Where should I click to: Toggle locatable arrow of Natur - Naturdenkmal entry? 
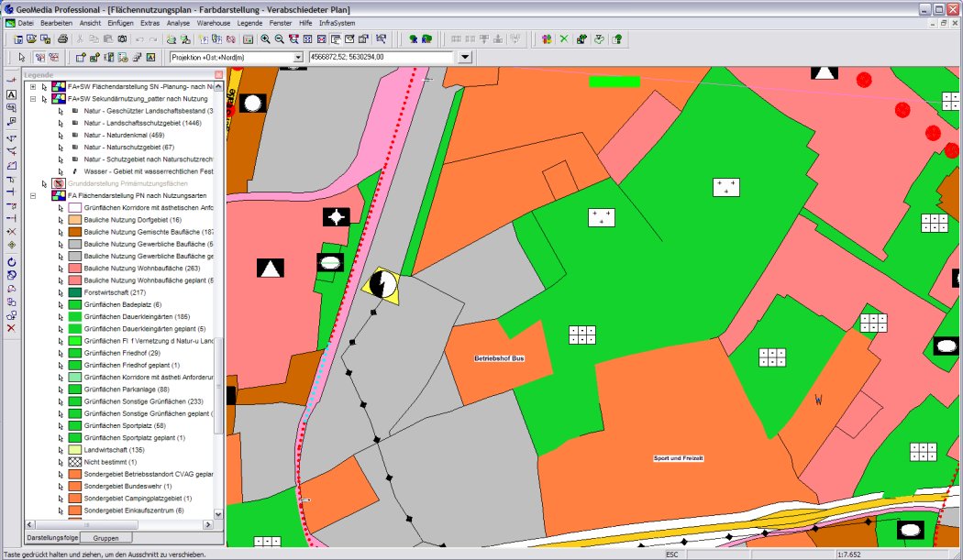click(60, 135)
